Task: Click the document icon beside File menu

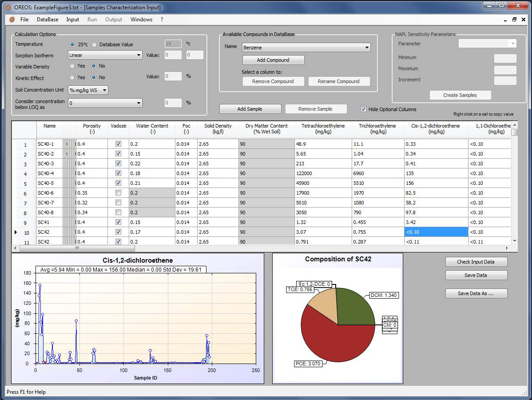Action: pos(12,20)
